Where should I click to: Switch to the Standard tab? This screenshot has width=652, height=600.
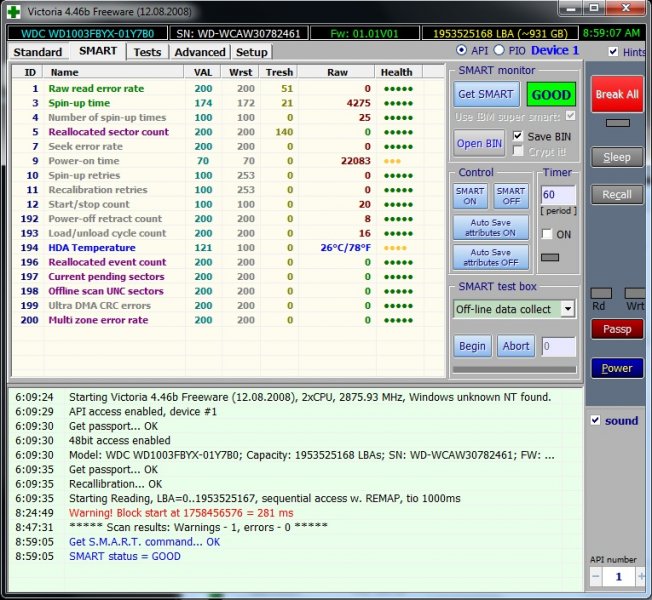click(37, 52)
